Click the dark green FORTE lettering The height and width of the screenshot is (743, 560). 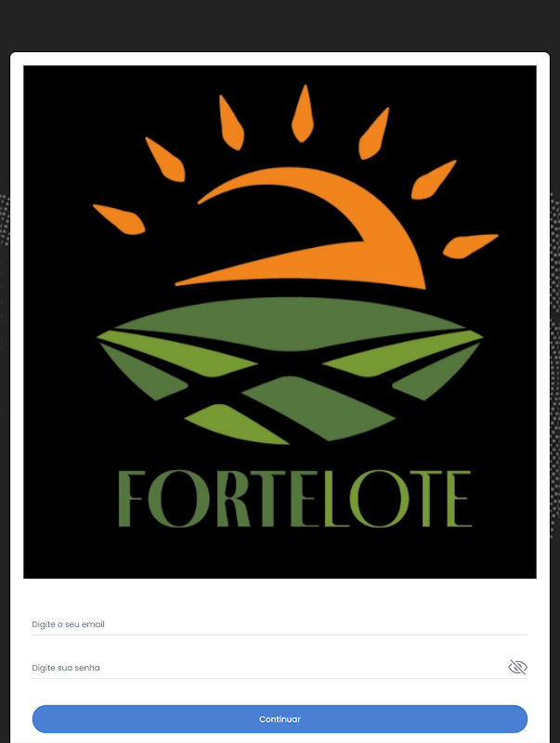(x=211, y=499)
